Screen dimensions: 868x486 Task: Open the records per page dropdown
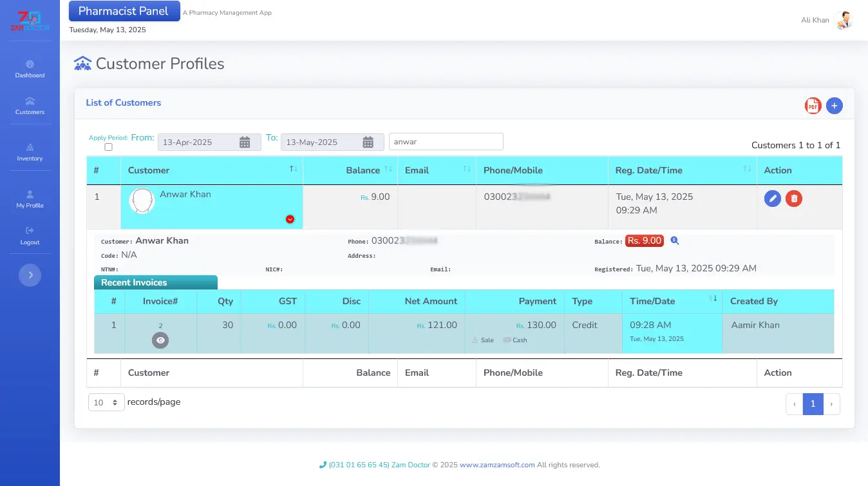(x=106, y=402)
